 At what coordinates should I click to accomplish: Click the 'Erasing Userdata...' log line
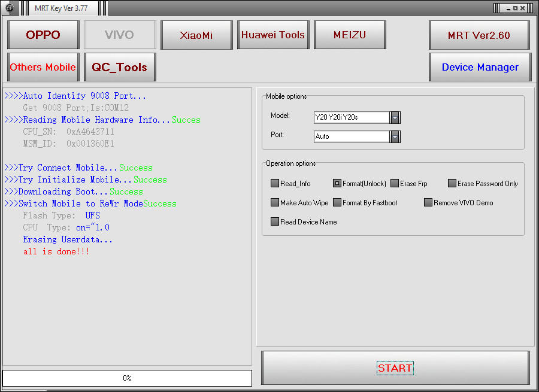68,239
